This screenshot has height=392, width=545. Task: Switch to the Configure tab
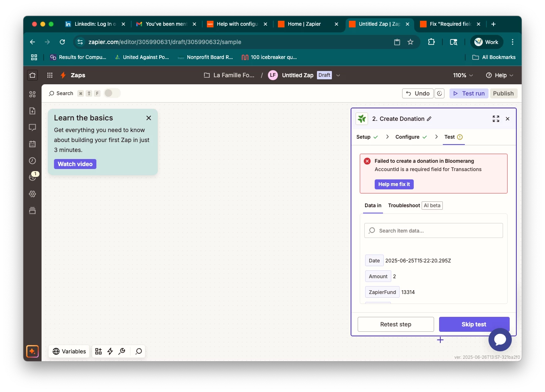411,137
